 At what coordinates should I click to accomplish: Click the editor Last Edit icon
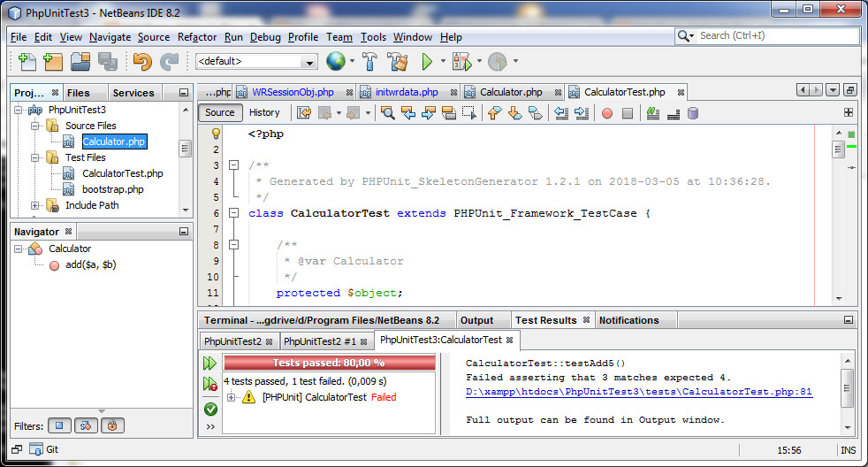point(304,113)
